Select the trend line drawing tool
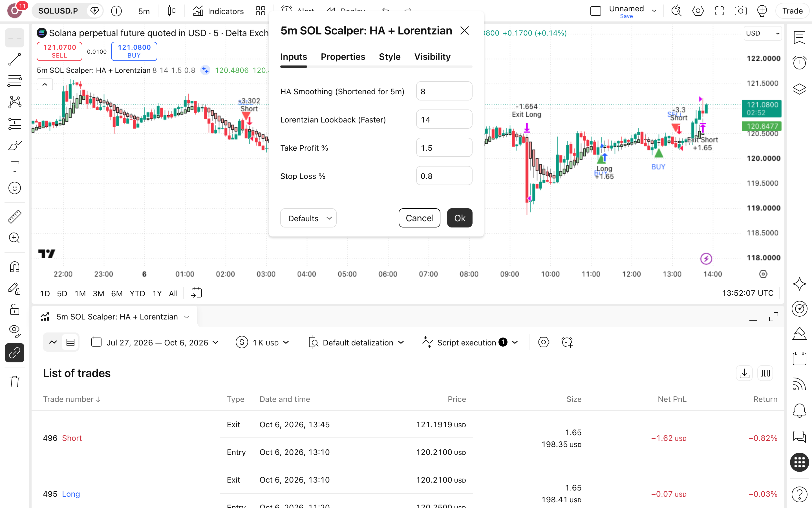 [x=14, y=60]
